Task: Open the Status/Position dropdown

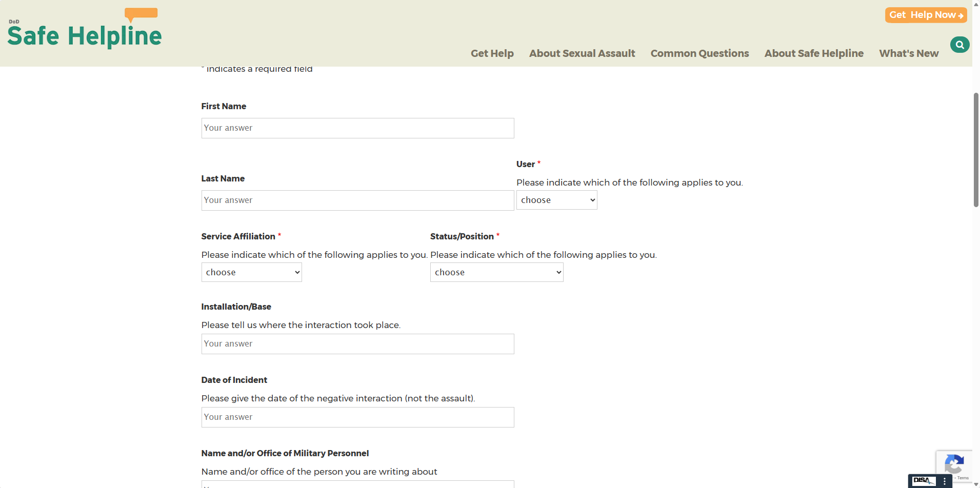Action: click(x=496, y=272)
